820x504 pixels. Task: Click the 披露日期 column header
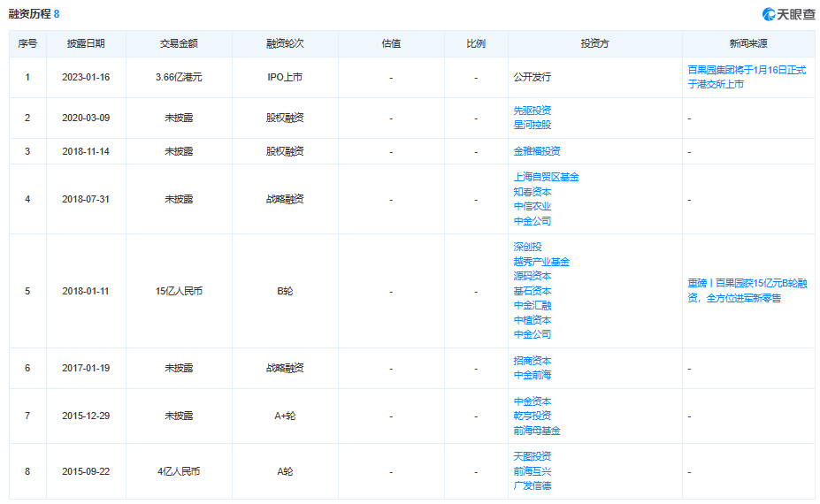pos(86,43)
